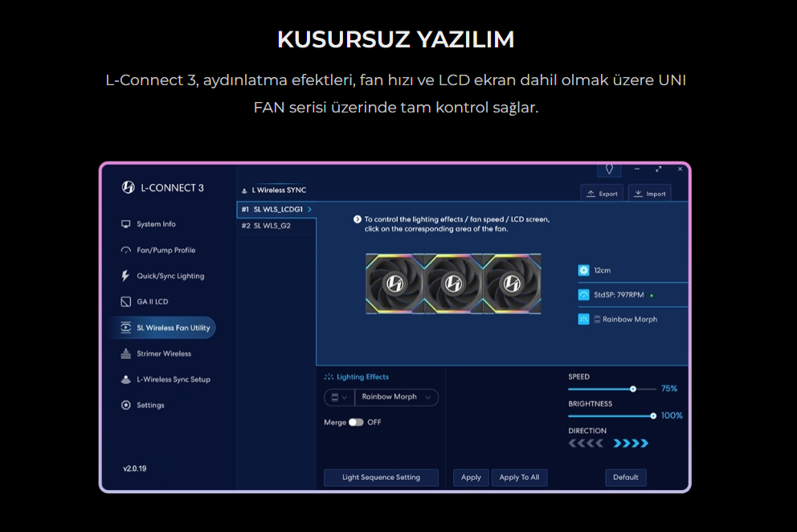The width and height of the screenshot is (797, 532).
Task: Open Fan/Pump Profile section
Action: pyautogui.click(x=166, y=250)
